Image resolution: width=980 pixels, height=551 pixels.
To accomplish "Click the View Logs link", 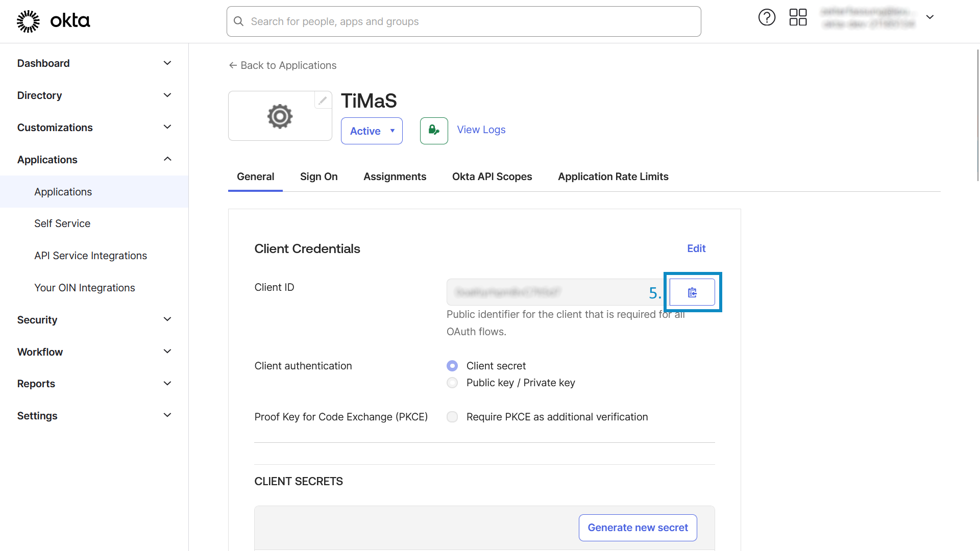I will 481,130.
